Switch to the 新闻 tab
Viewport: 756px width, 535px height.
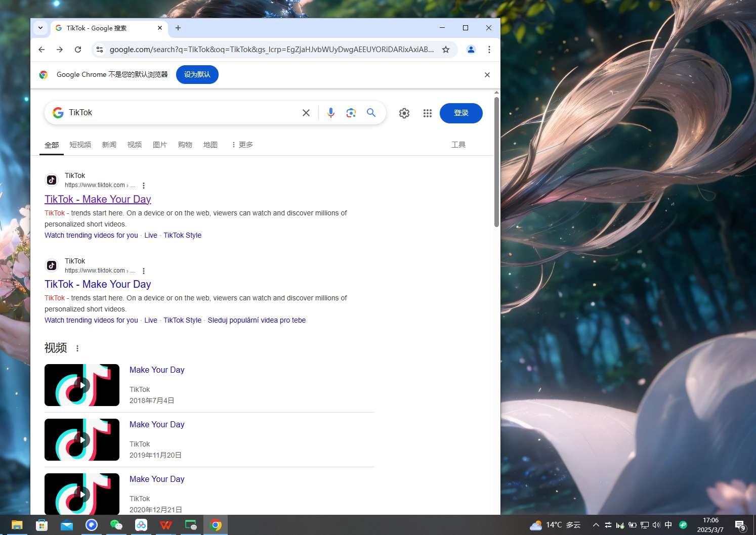pyautogui.click(x=109, y=145)
